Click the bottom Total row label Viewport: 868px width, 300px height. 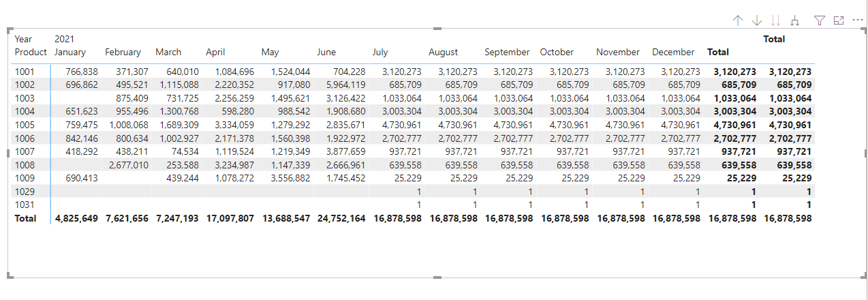coord(25,218)
